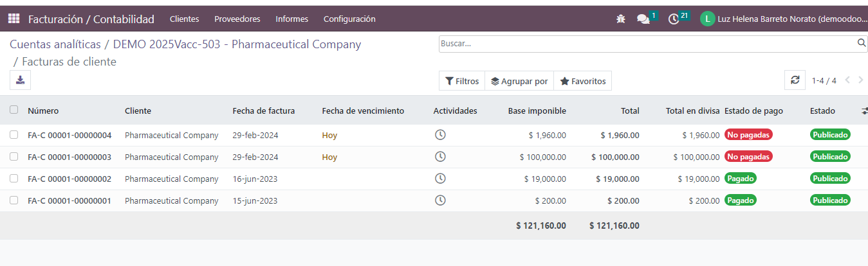Open the apps grid home menu
868x266 pixels.
14,19
